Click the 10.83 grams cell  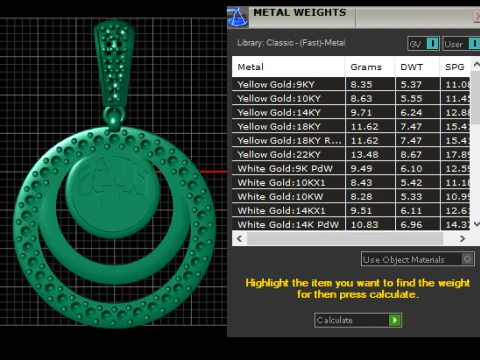pyautogui.click(x=370, y=224)
